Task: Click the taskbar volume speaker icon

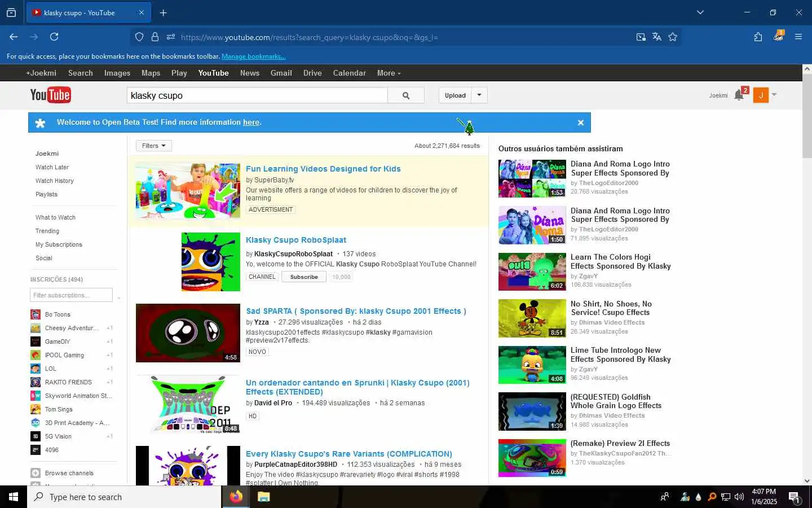Action: point(740,497)
